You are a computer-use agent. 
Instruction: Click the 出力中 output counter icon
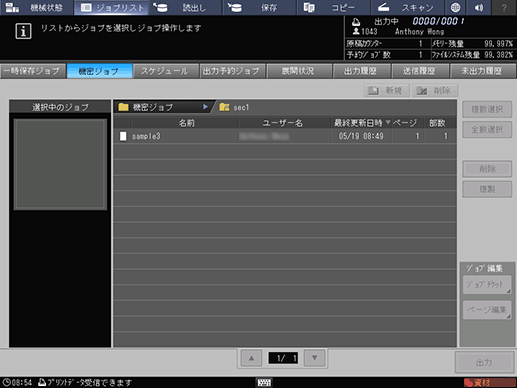(356, 22)
